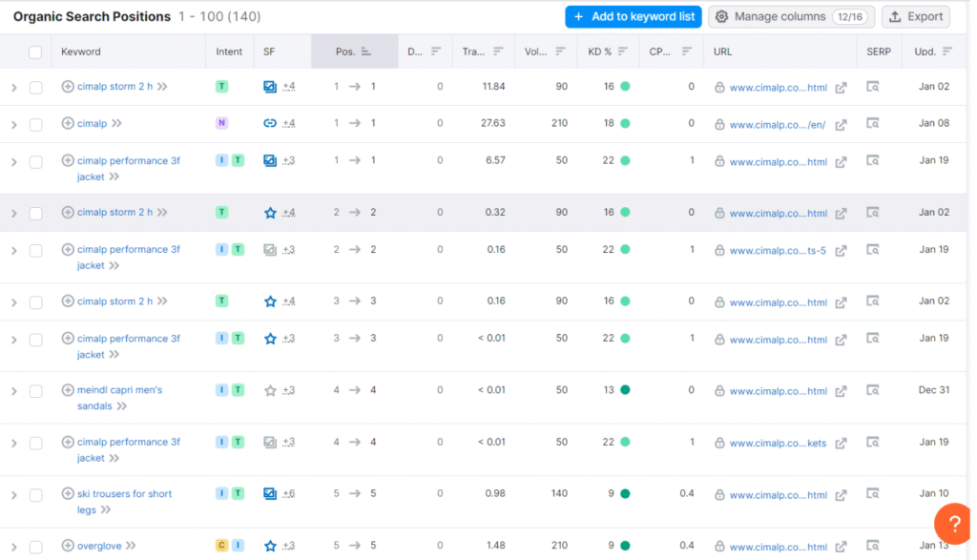Check the cimalp performance 3f jacket row checkbox

coord(35,160)
